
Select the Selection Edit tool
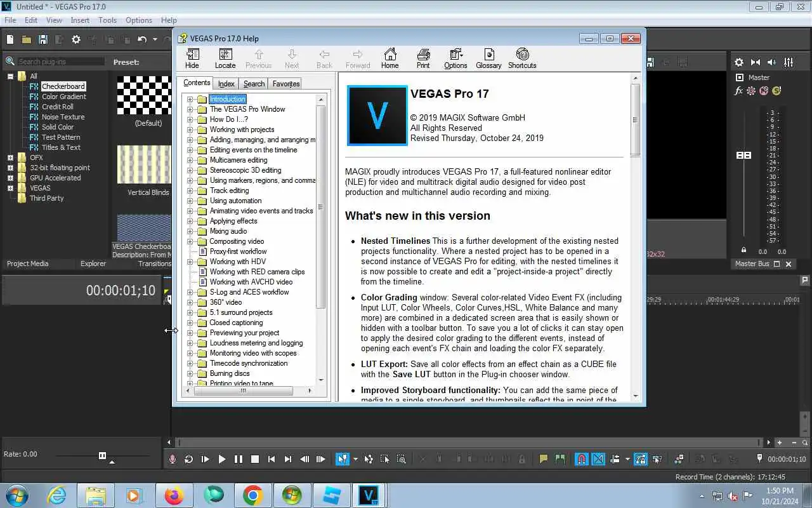(x=384, y=459)
